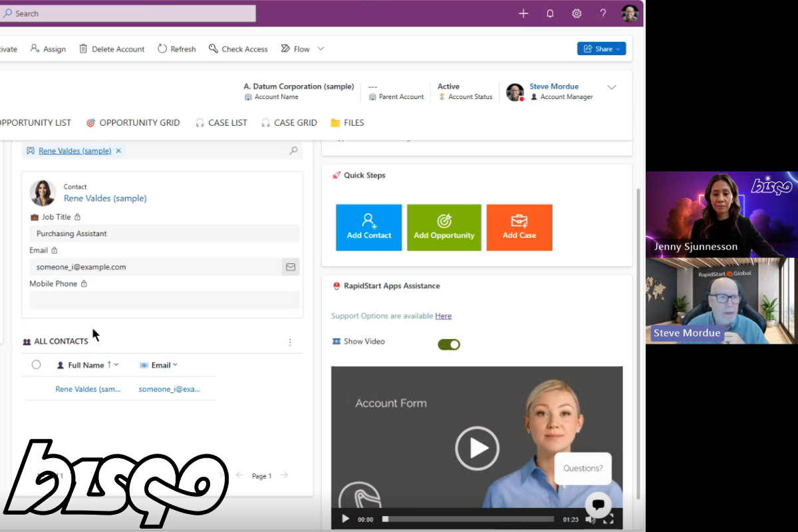
Task: Select the Add Opportunity quick step tile
Action: tap(444, 227)
